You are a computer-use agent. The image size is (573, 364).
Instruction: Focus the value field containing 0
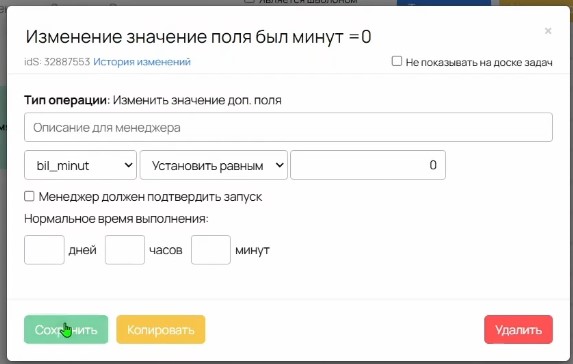[368, 165]
